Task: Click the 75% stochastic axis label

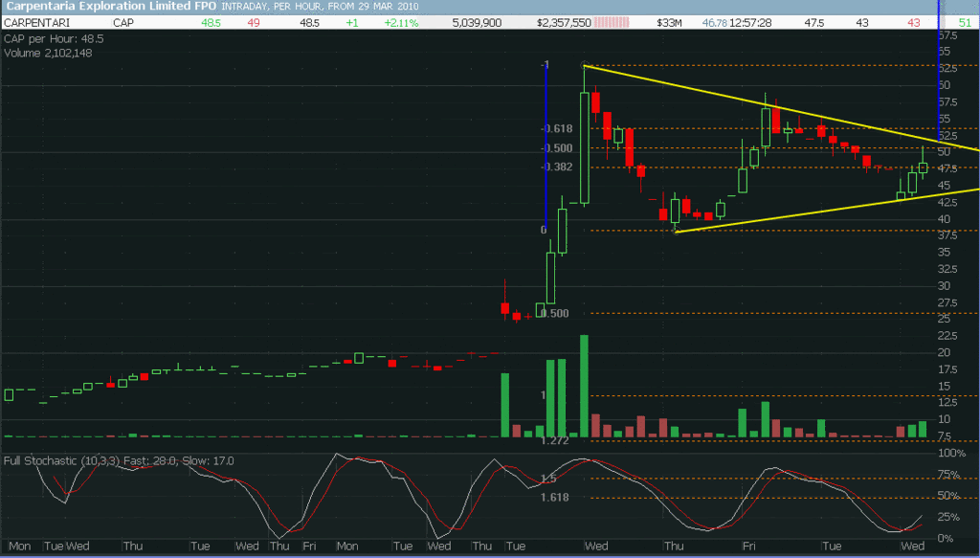Action: [949, 475]
